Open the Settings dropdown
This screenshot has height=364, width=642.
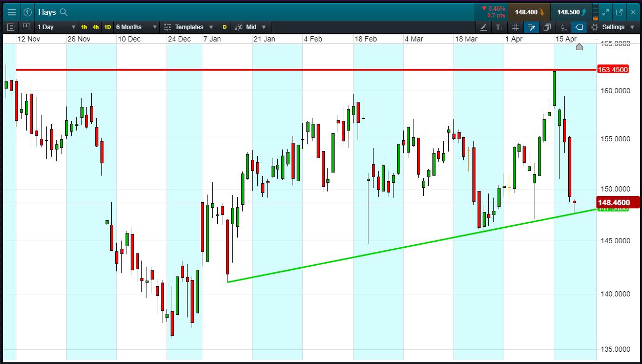612,27
